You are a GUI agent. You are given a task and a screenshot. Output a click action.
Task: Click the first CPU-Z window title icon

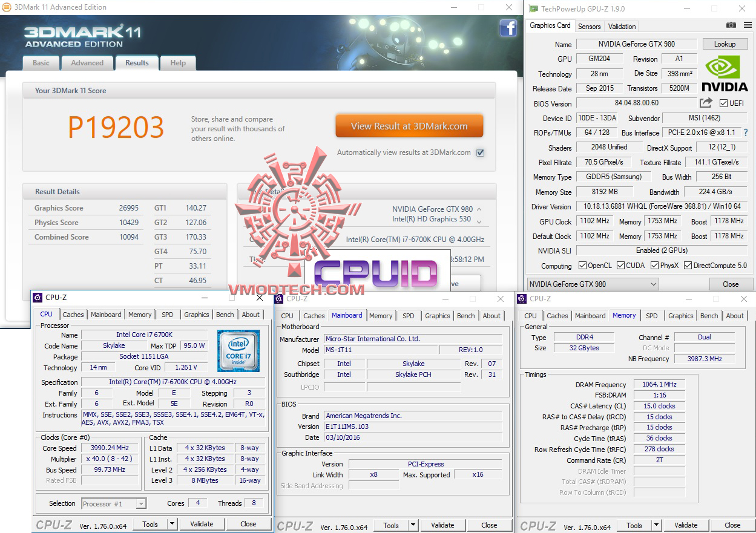38,298
